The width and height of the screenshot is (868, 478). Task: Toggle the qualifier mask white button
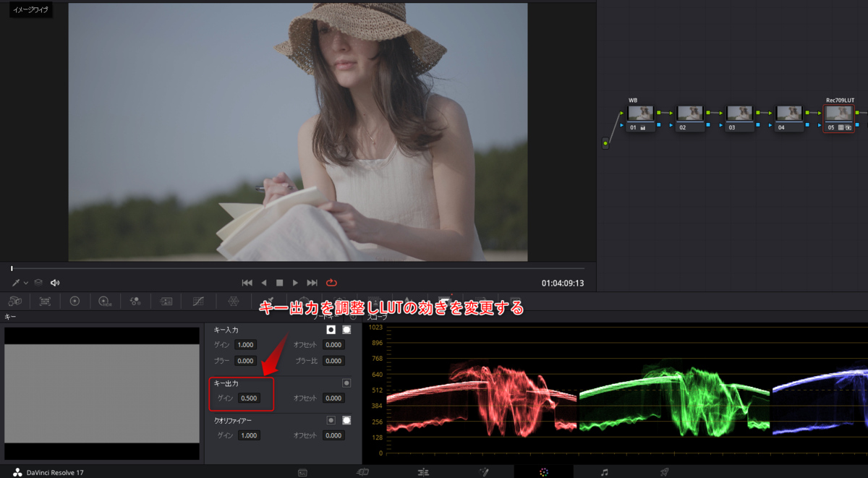(346, 419)
